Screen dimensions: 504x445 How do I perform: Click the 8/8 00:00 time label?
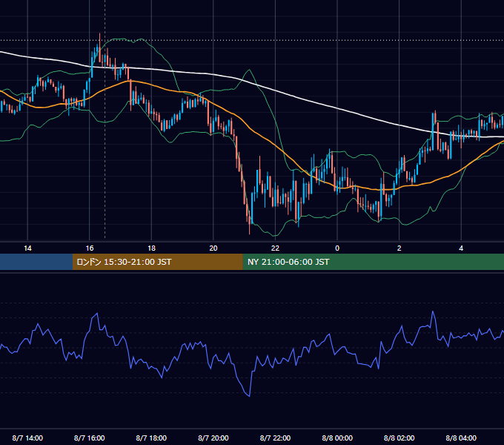click(x=337, y=438)
